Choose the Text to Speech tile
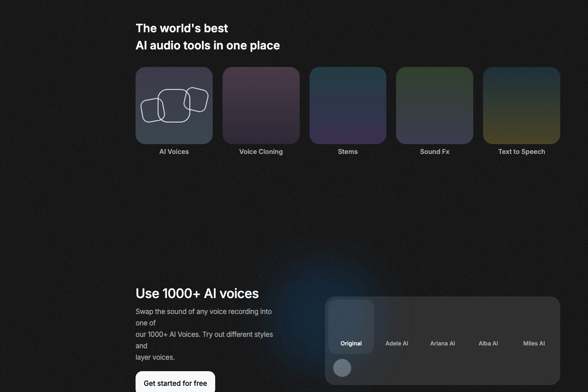This screenshot has height=392, width=588. pyautogui.click(x=521, y=105)
